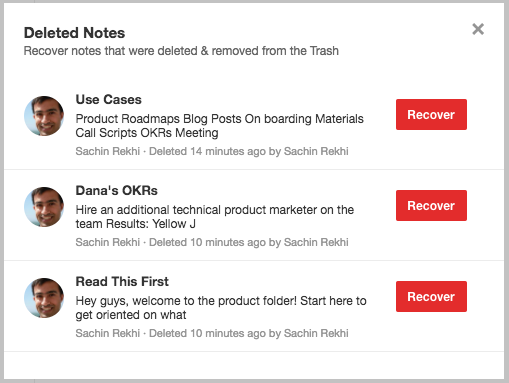Select the Hey guys welcome preview text
The height and width of the screenshot is (383, 509).
point(221,308)
